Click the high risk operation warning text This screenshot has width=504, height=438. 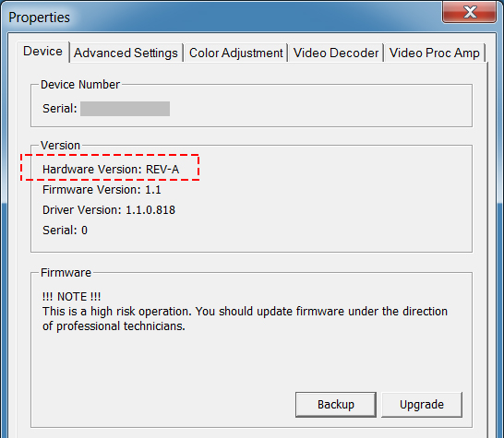(245, 312)
